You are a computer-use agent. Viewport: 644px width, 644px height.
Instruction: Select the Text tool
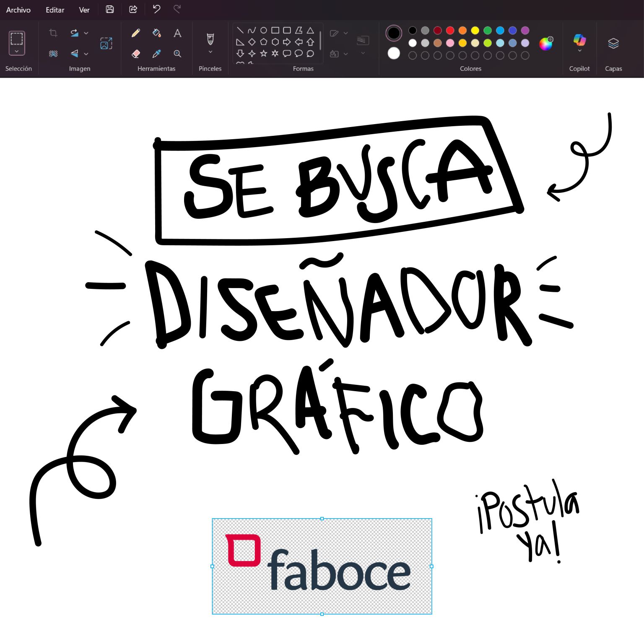point(177,33)
